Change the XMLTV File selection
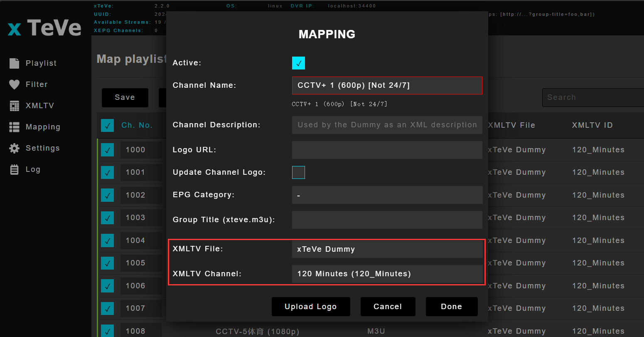The height and width of the screenshot is (337, 644). click(387, 249)
